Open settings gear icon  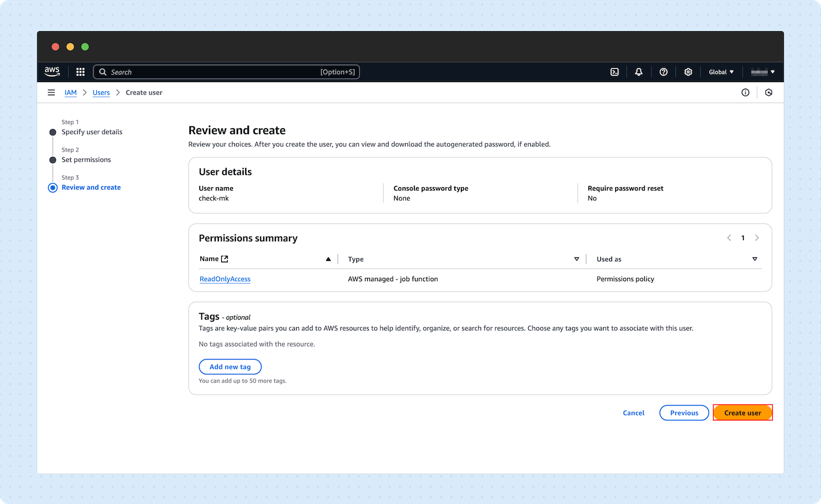689,72
